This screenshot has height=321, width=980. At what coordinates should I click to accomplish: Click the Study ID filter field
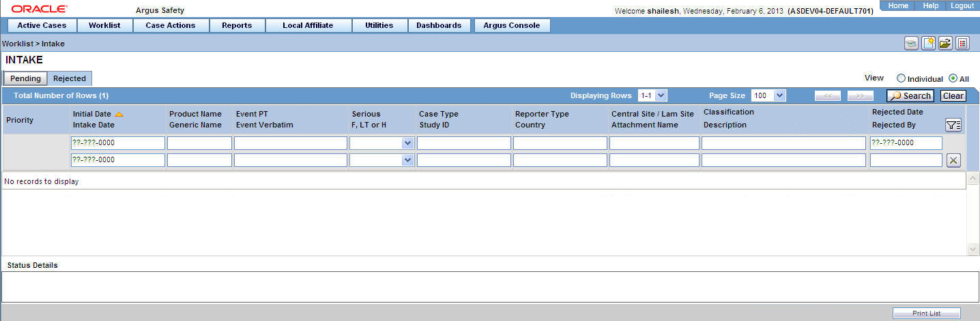point(464,160)
